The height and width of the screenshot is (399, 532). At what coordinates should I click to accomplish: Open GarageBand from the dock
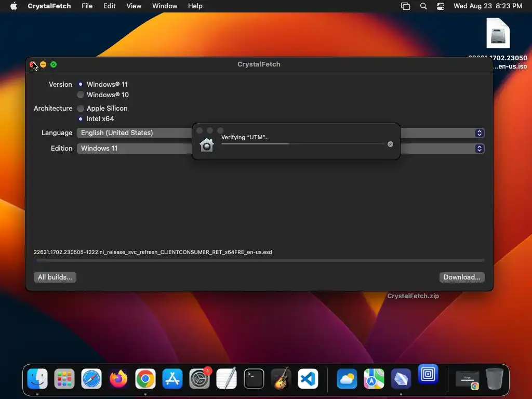[x=281, y=379]
